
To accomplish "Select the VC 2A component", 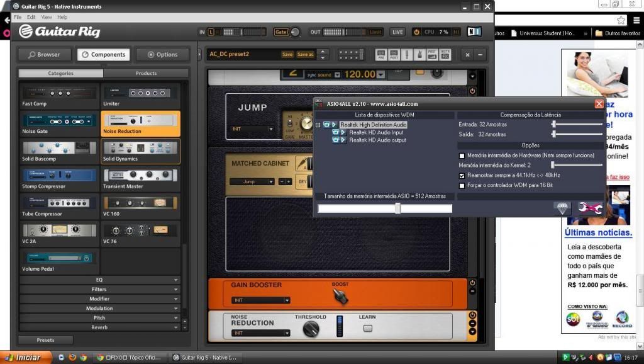I will tap(60, 234).
